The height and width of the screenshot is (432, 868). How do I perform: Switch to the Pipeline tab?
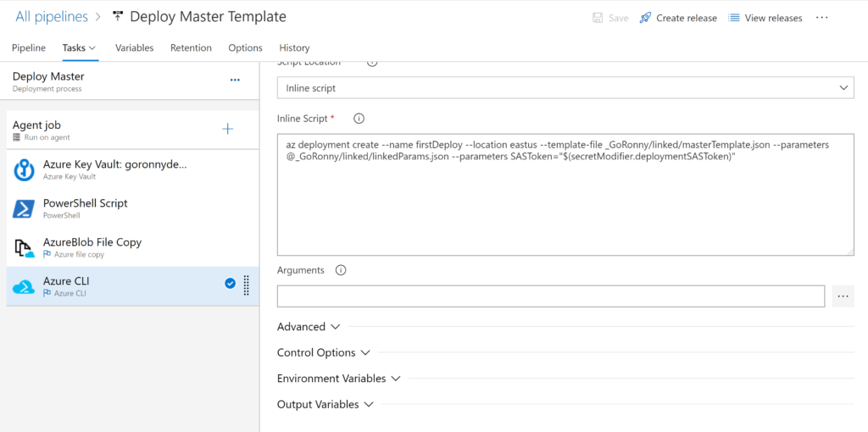pyautogui.click(x=29, y=48)
